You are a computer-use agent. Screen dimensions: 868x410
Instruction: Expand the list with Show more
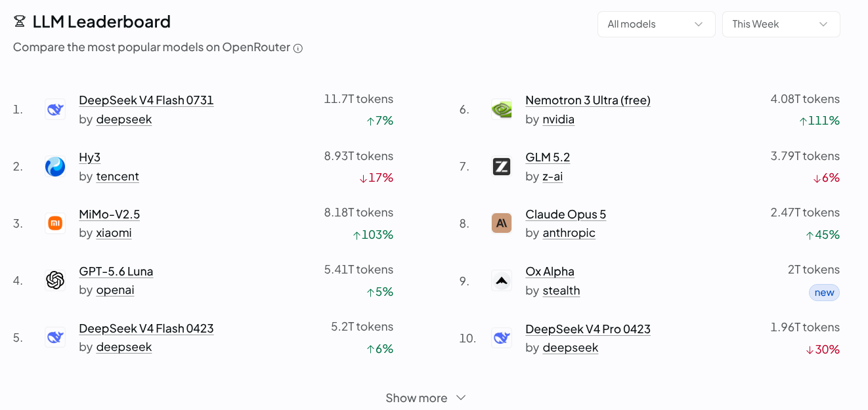(425, 398)
